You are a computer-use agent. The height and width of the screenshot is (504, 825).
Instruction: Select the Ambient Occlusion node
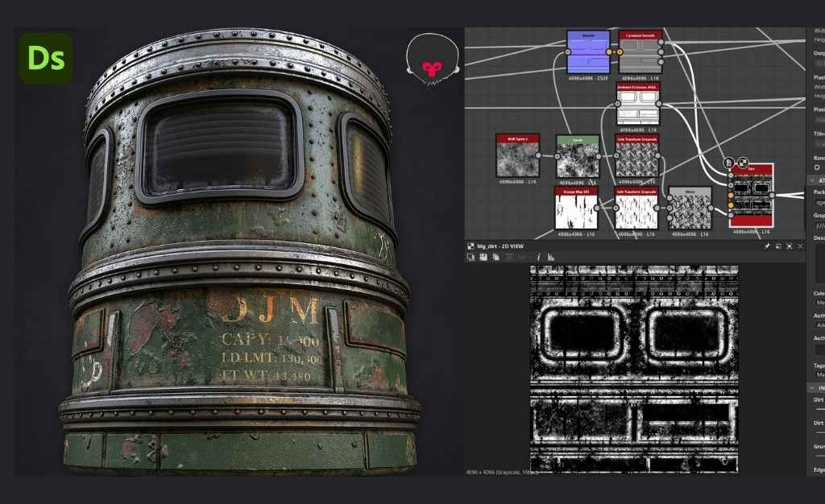637,104
